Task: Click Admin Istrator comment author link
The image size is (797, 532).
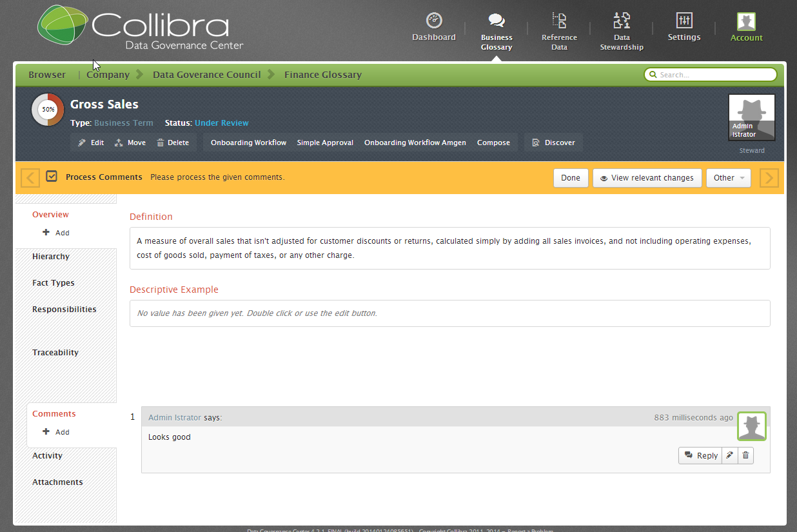Action: pyautogui.click(x=175, y=418)
